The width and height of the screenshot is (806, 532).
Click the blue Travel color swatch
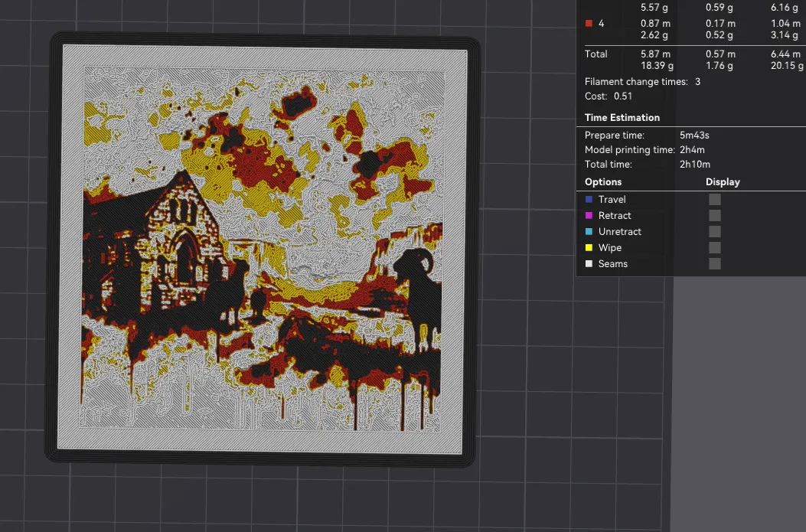589,200
